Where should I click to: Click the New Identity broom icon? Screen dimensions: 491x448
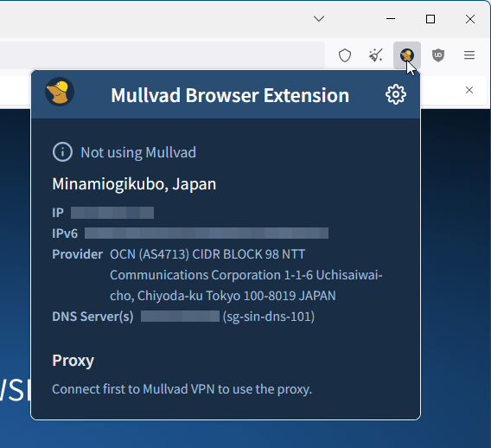point(376,55)
